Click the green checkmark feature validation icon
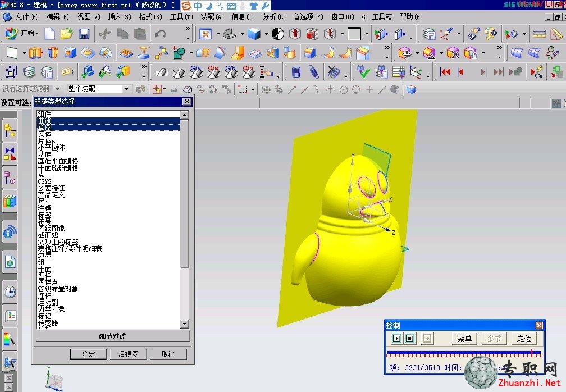 [363, 72]
